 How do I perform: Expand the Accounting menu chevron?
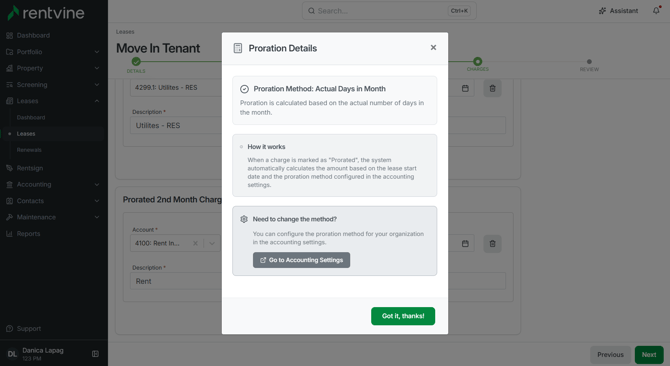(x=97, y=184)
